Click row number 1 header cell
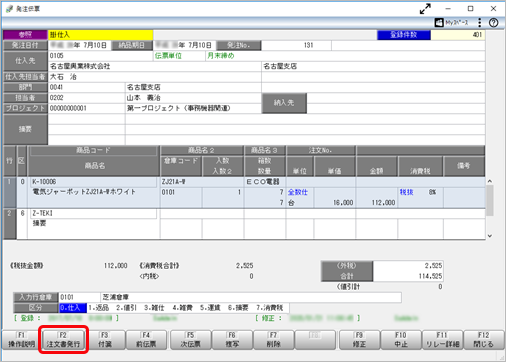Image resolution: width=506 pixels, height=362 pixels. coord(9,192)
